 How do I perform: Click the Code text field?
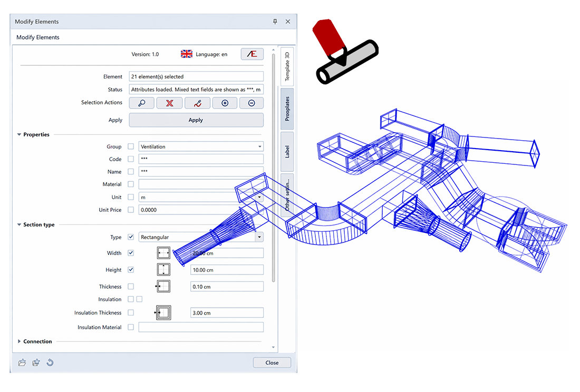coord(201,159)
